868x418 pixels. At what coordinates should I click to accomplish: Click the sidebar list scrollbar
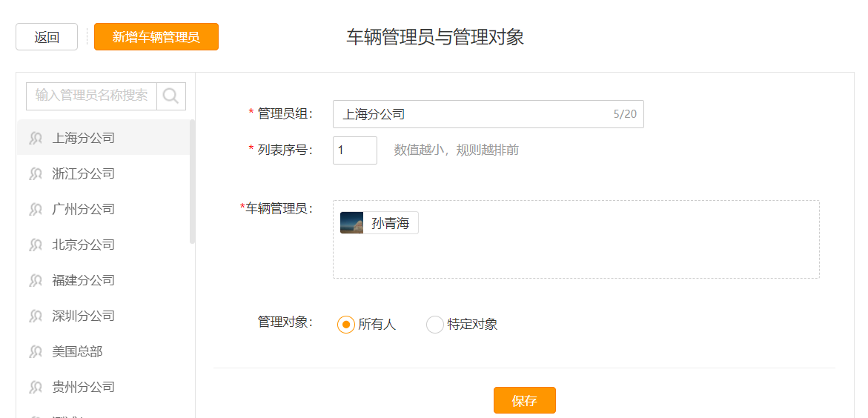pyautogui.click(x=192, y=182)
